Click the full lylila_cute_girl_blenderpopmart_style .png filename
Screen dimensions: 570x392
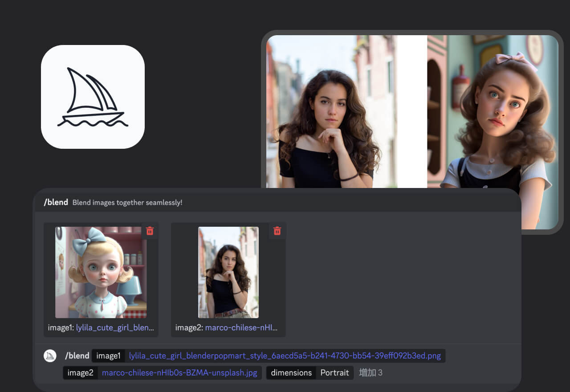click(x=285, y=355)
